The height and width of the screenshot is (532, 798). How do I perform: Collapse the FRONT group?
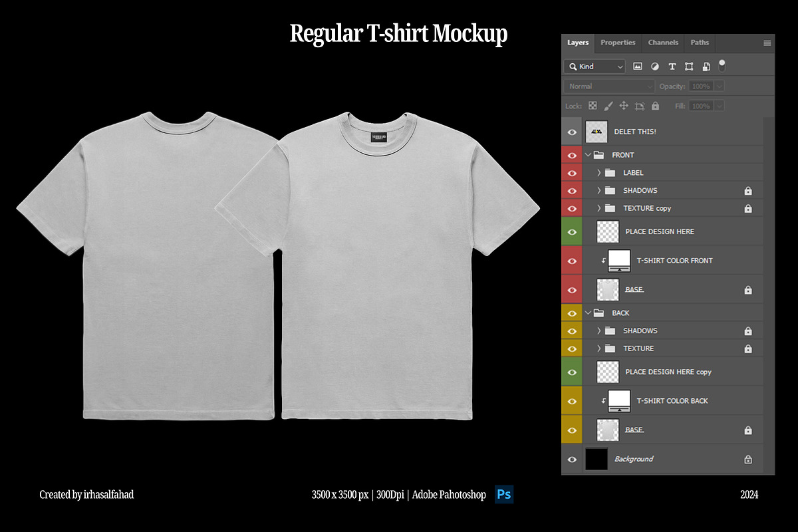click(588, 154)
